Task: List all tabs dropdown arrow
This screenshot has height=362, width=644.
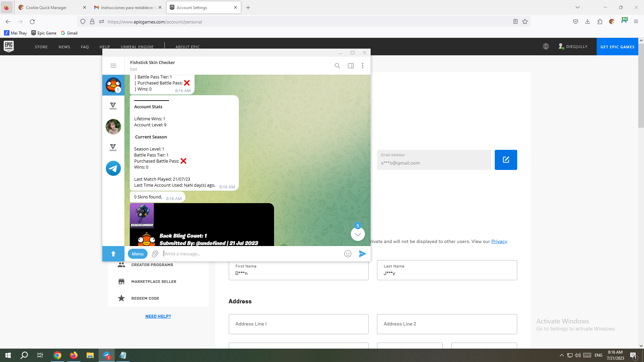Action: pyautogui.click(x=578, y=7)
